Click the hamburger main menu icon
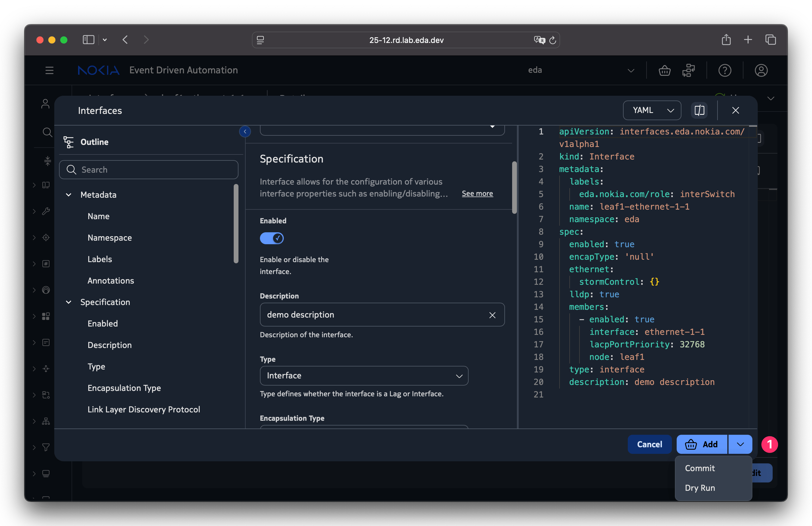This screenshot has height=526, width=812. 49,70
